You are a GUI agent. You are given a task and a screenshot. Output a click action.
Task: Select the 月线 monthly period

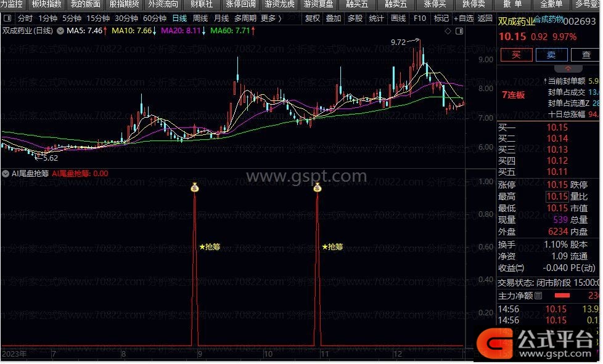[x=221, y=18]
